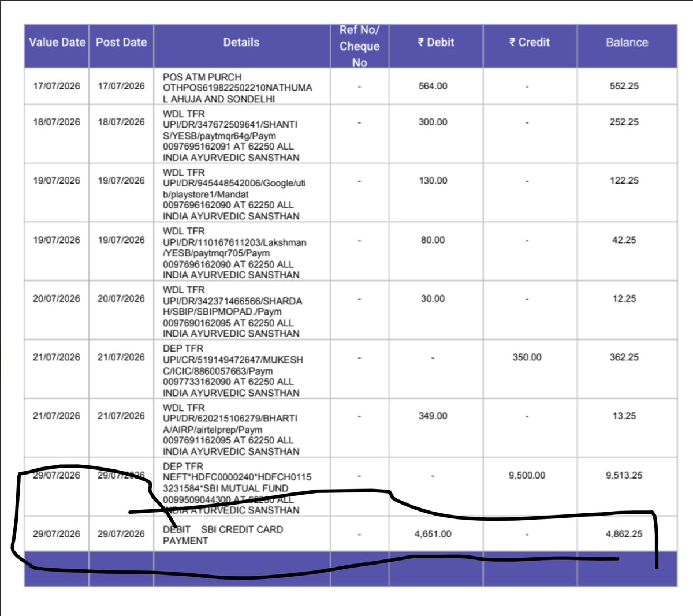
Task: Select the SBI MUTUAL FUND NEFT details
Action: (x=237, y=488)
